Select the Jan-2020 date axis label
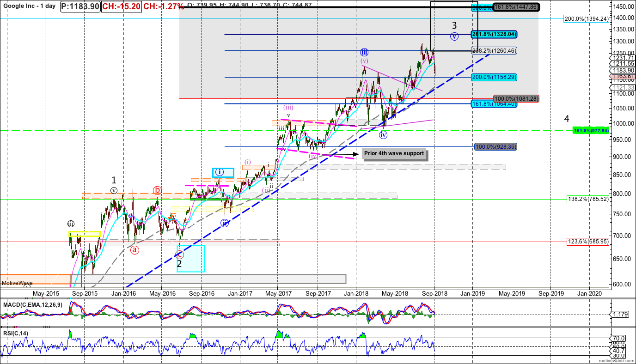 [589, 293]
